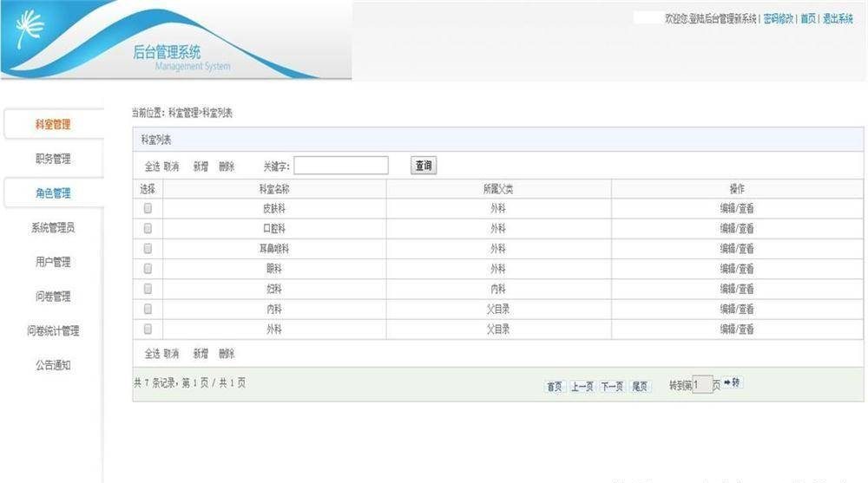The height and width of the screenshot is (483, 868).
Task: Open 问卷统计管理 in the sidebar
Action: coord(53,330)
